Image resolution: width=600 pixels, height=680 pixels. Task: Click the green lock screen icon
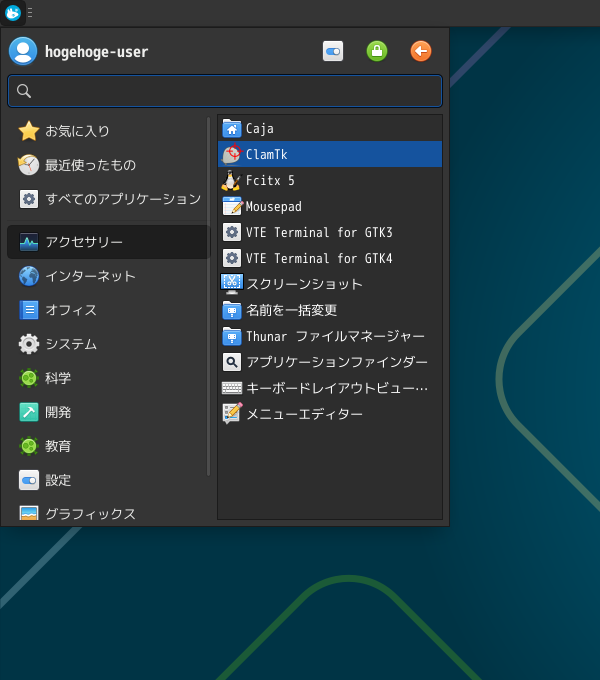377,51
